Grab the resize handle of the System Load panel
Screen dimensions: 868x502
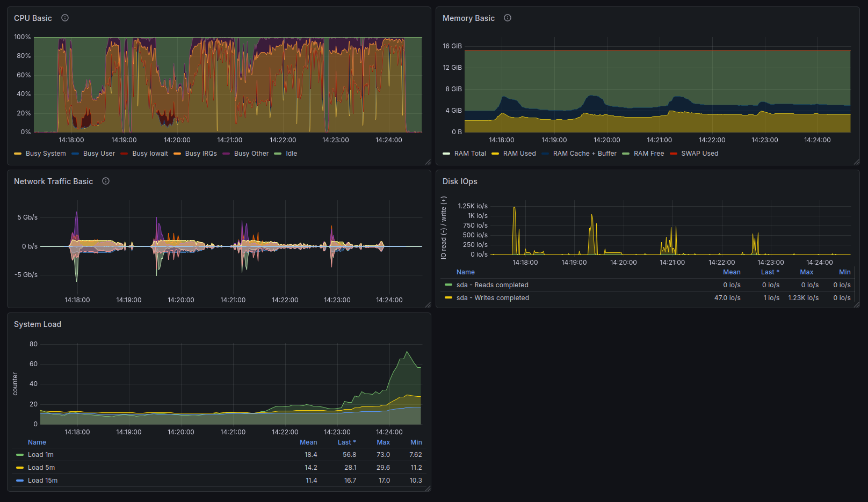coord(428,488)
